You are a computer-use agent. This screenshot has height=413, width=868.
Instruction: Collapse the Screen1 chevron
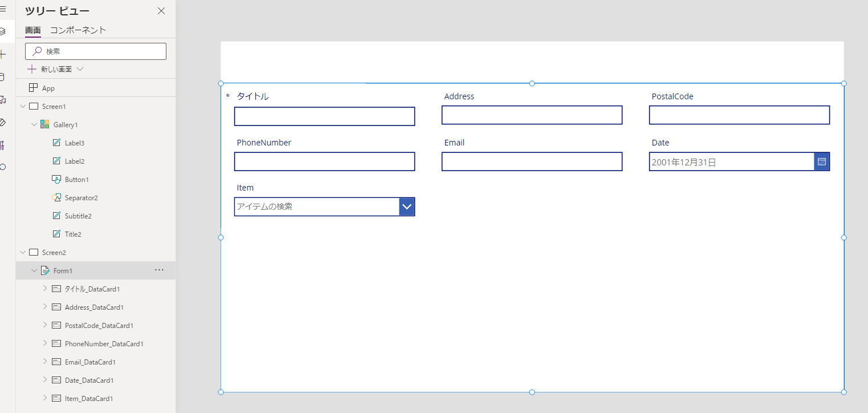point(23,107)
